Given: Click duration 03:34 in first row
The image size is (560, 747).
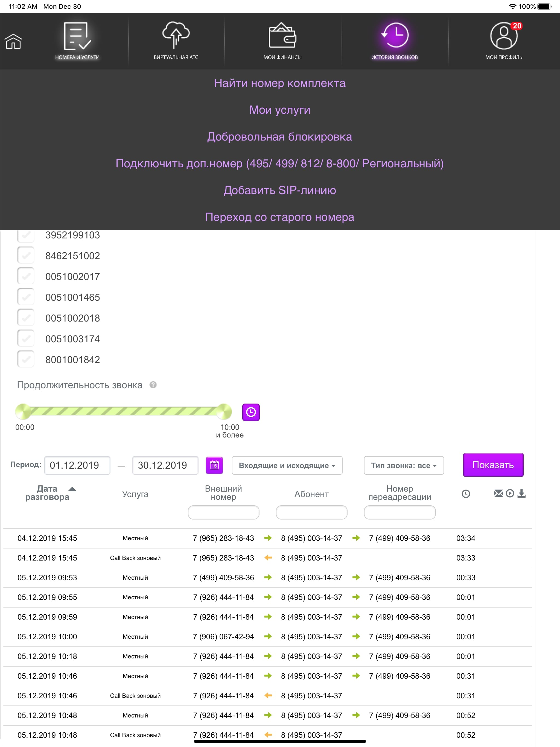Looking at the screenshot, I should 466,538.
